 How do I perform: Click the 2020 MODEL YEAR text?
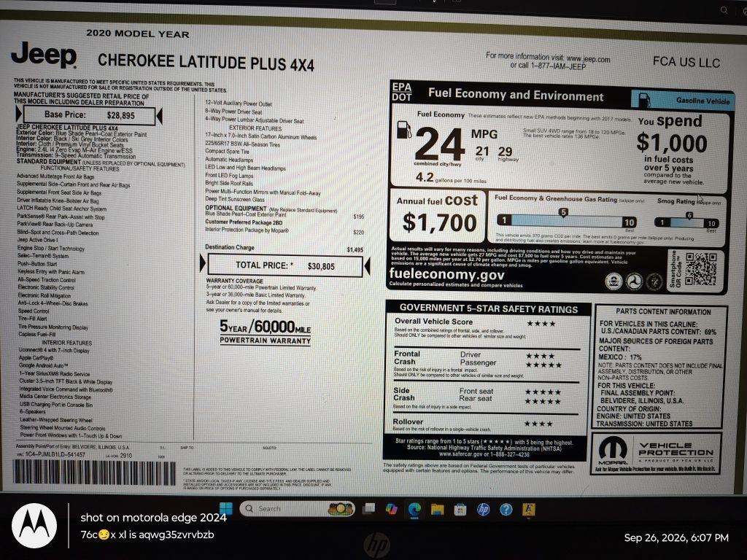(138, 34)
